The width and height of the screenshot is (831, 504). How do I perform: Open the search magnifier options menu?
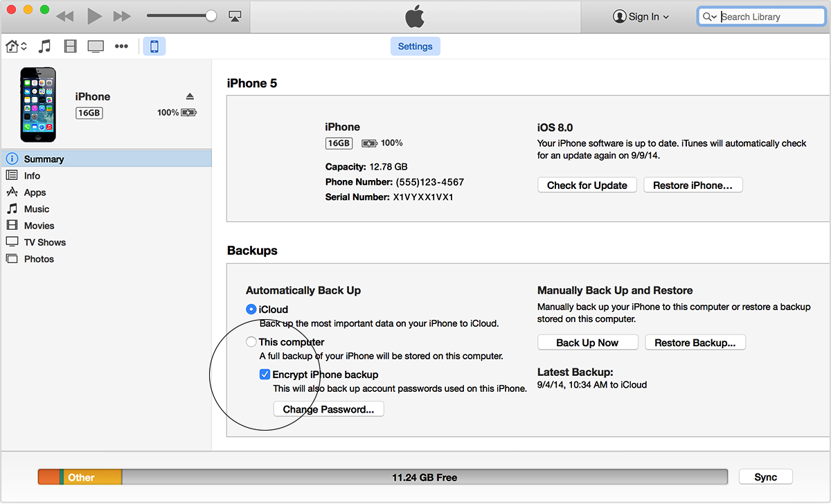pos(710,17)
